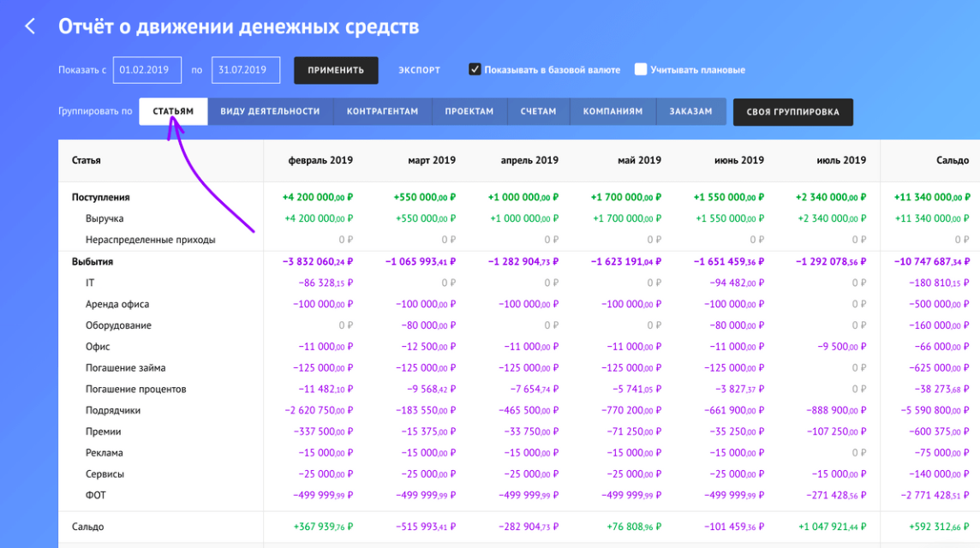980x548 pixels.
Task: Switch grouping to КОМПАНИЯМ
Action: pyautogui.click(x=612, y=111)
